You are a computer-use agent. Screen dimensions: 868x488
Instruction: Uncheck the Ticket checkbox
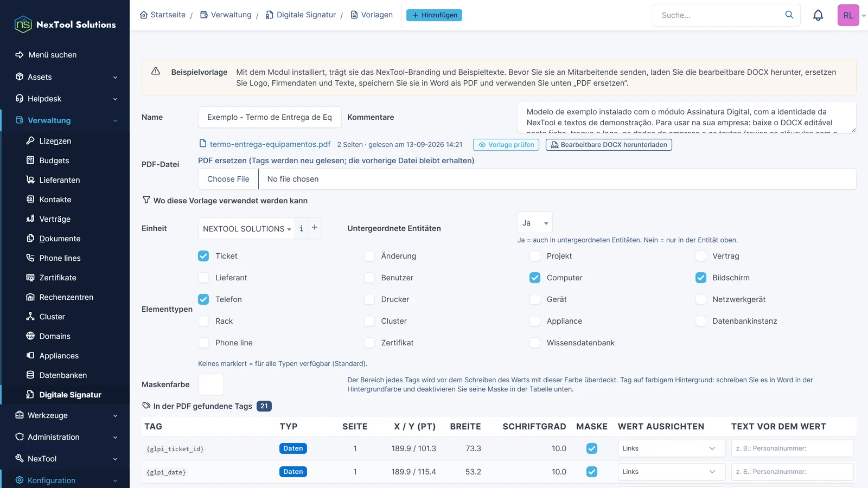[x=203, y=256]
